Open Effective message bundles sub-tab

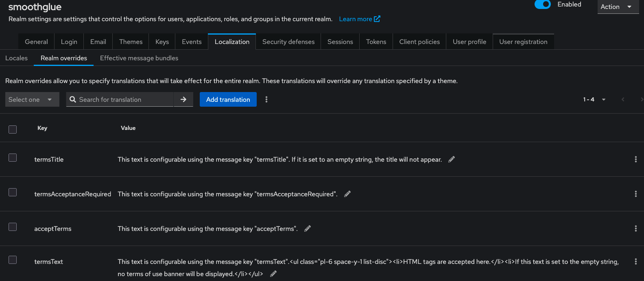click(x=139, y=58)
